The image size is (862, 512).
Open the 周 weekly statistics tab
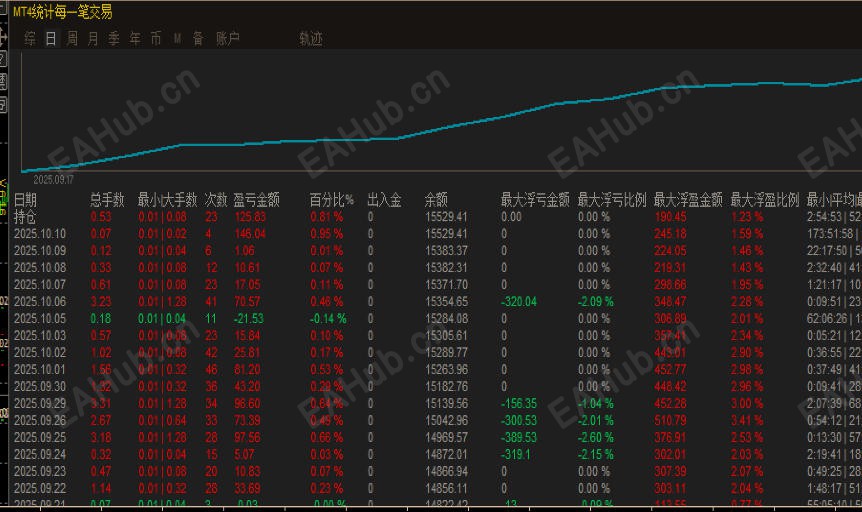(x=72, y=38)
